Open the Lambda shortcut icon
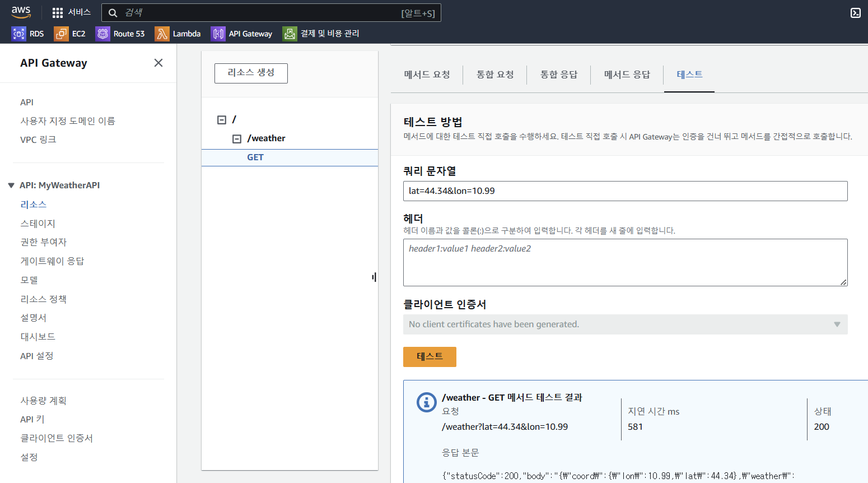Screen dimensions: 868x483 [x=162, y=34]
